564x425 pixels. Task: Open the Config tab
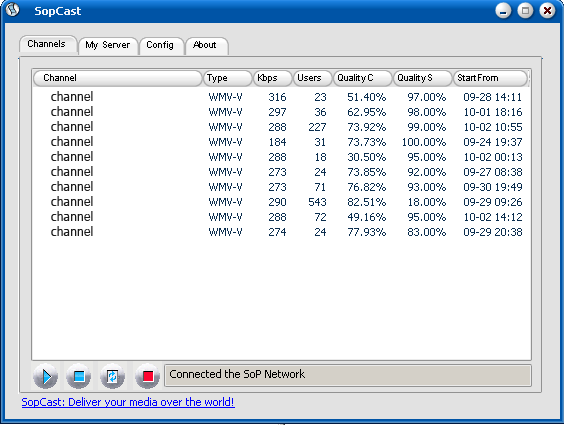(x=160, y=45)
